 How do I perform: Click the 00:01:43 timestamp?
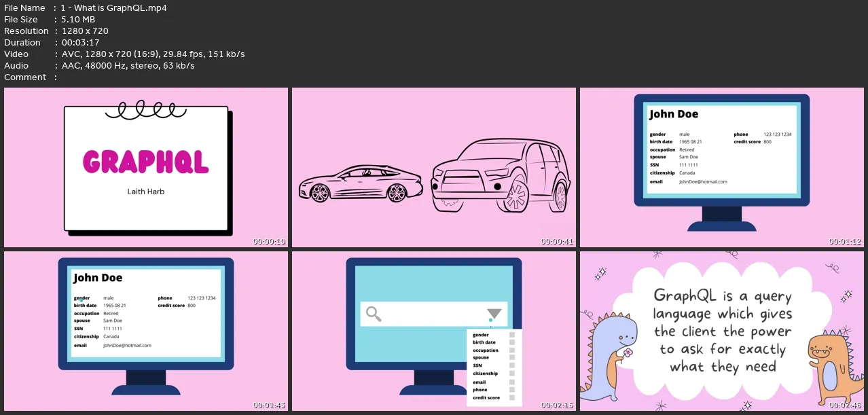point(270,405)
